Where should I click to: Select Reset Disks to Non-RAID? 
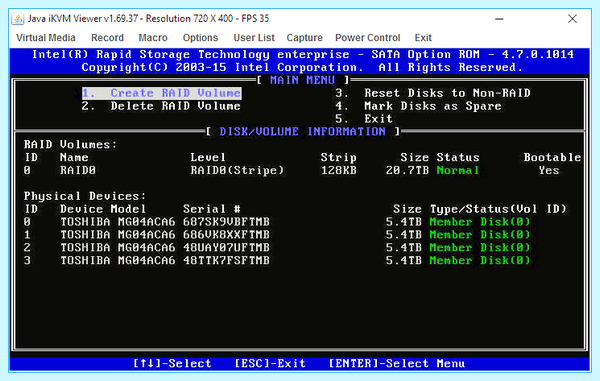433,93
